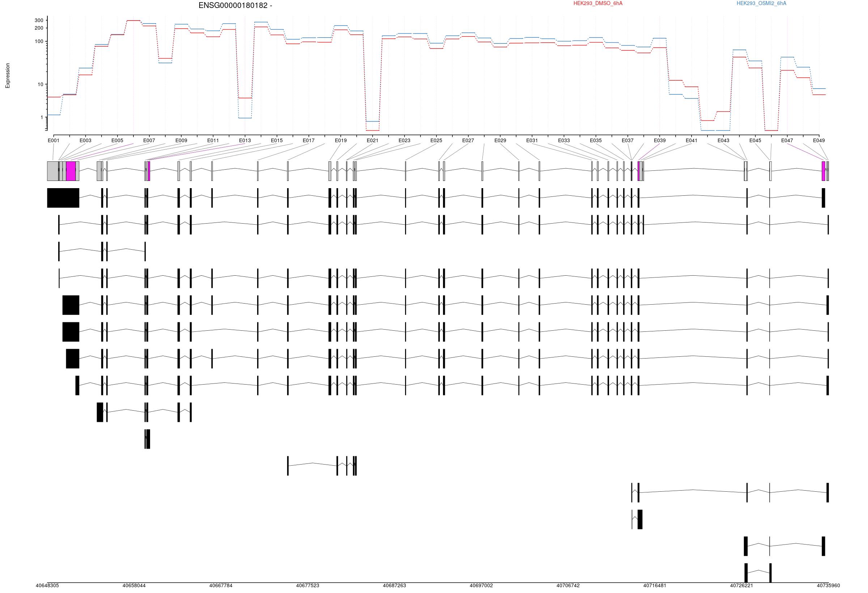This screenshot has height=593, width=868.
Task: Click exon label E005
Action: point(117,140)
